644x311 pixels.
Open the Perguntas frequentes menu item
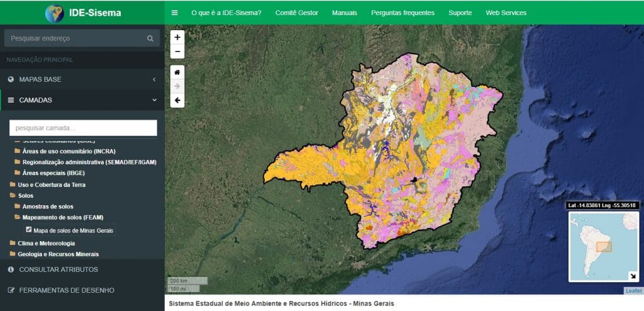coord(402,13)
